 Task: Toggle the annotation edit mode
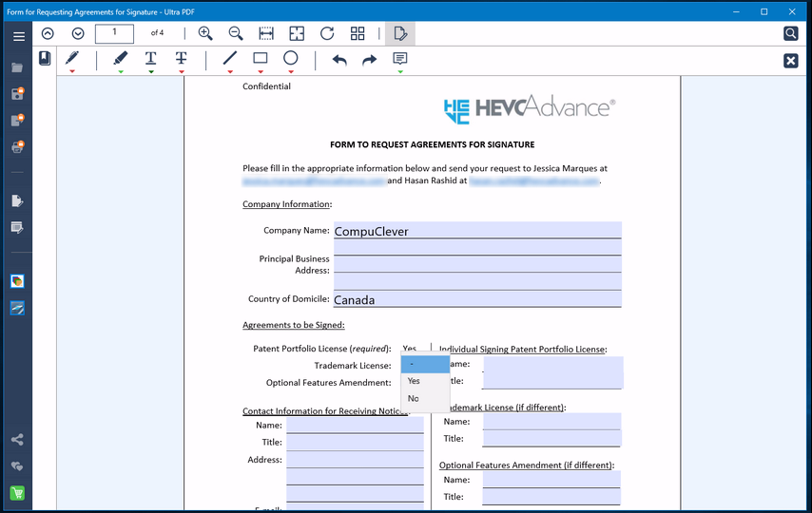click(399, 33)
